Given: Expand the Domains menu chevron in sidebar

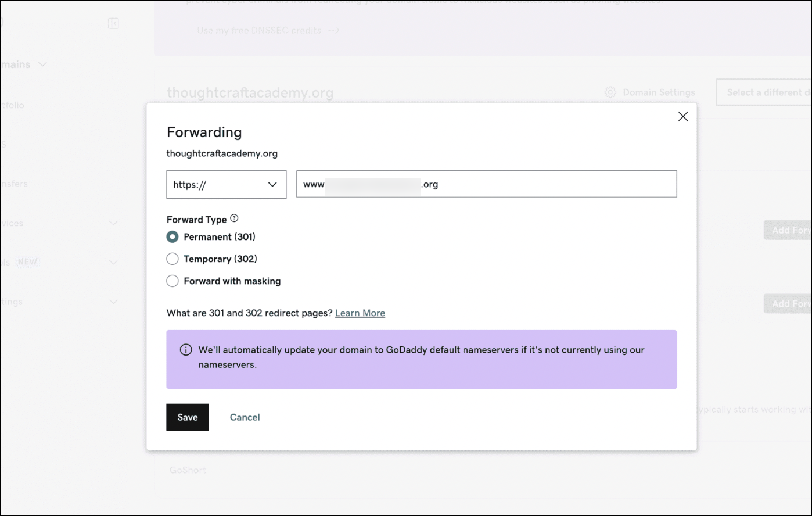Looking at the screenshot, I should pos(42,64).
